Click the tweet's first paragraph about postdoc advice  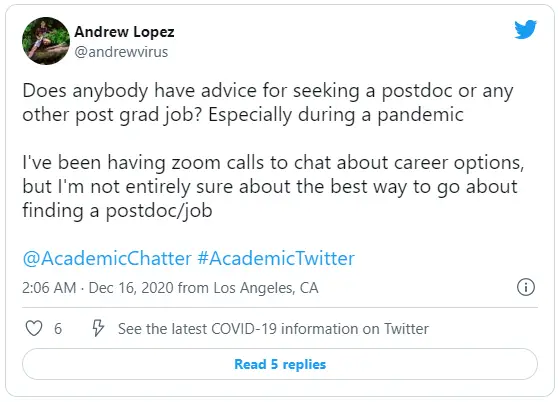pos(268,103)
